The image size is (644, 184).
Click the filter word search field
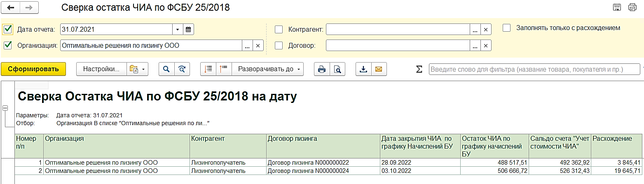tap(534, 69)
